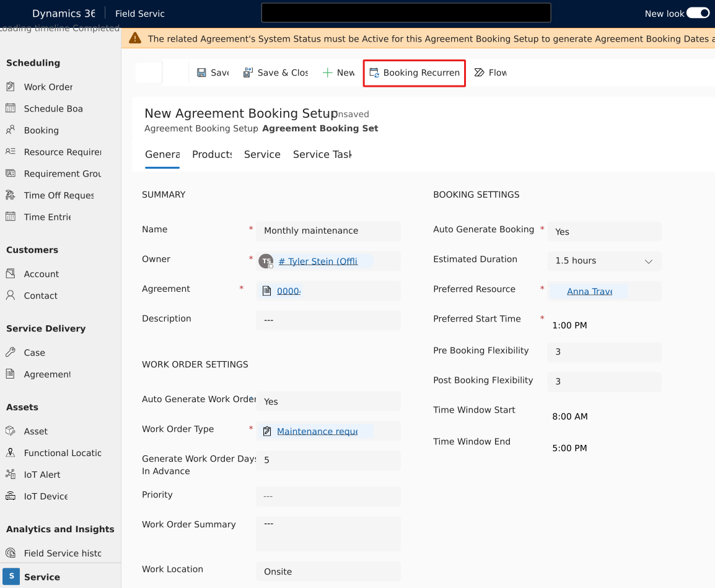Open the Work Location Onsite dropdown
The height and width of the screenshot is (588, 715).
tap(328, 571)
